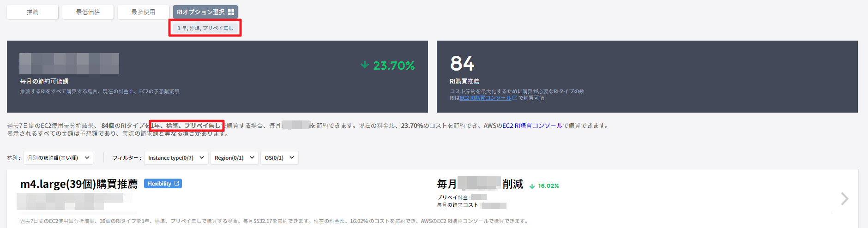Viewport: 868px width, 228px height.
Task: Switch to the 最多使用 tab
Action: [143, 12]
